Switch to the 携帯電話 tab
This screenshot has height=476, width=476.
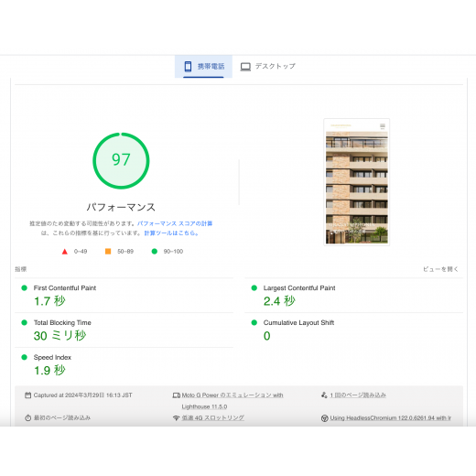click(203, 67)
